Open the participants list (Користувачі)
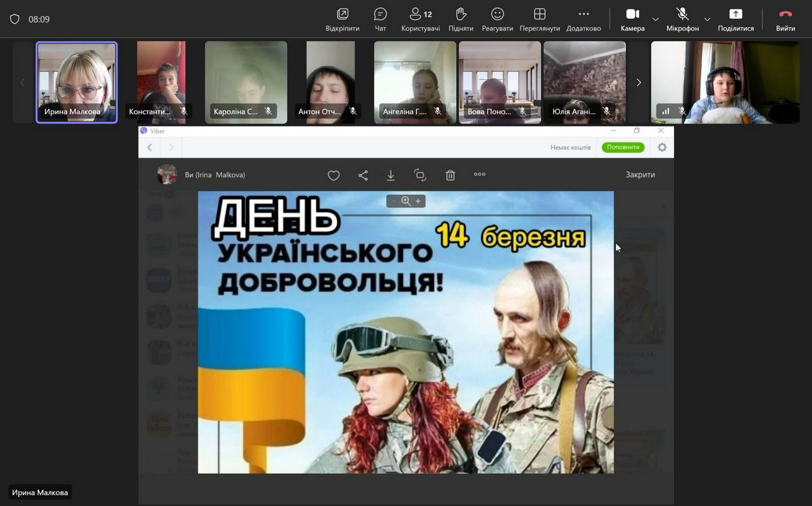The height and width of the screenshot is (506, 812). tap(420, 19)
